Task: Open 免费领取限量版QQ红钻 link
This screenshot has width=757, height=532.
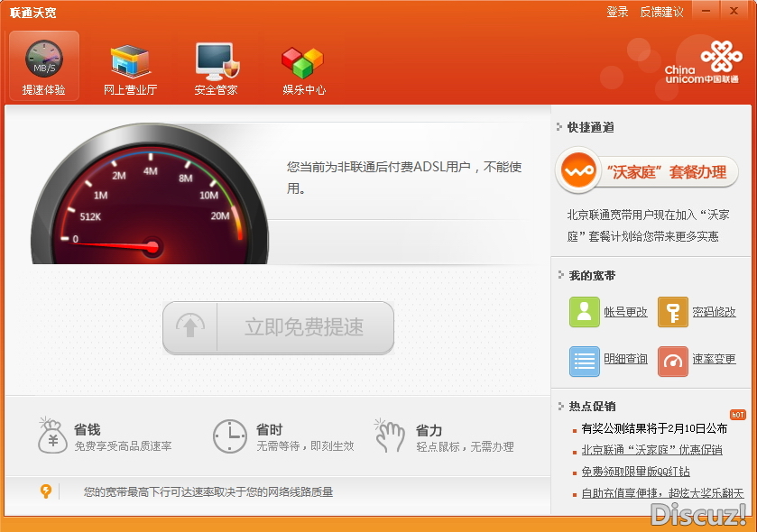Action: click(635, 472)
